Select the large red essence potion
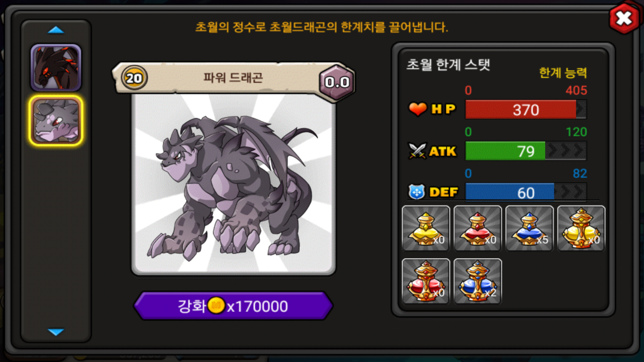 pyautogui.click(x=426, y=281)
